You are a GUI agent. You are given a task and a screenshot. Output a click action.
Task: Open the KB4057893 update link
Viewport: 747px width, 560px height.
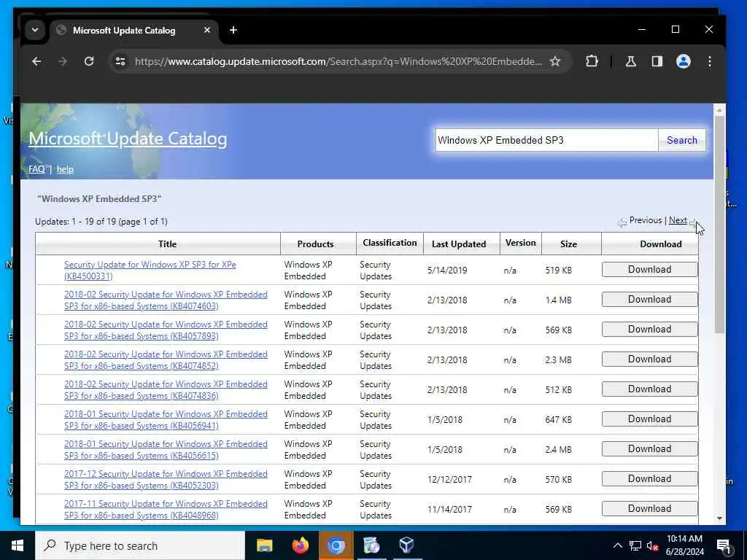pos(166,330)
